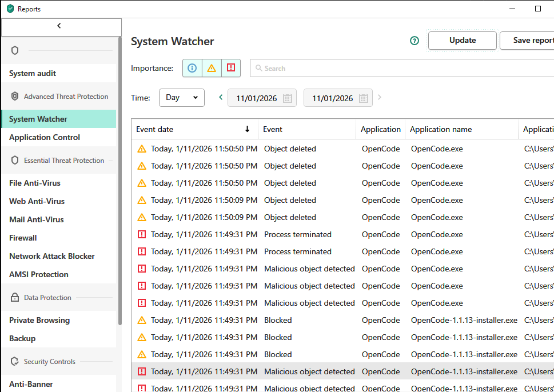Image resolution: width=554 pixels, height=392 pixels.
Task: Go to the previous day with the left arrow
Action: pos(221,97)
